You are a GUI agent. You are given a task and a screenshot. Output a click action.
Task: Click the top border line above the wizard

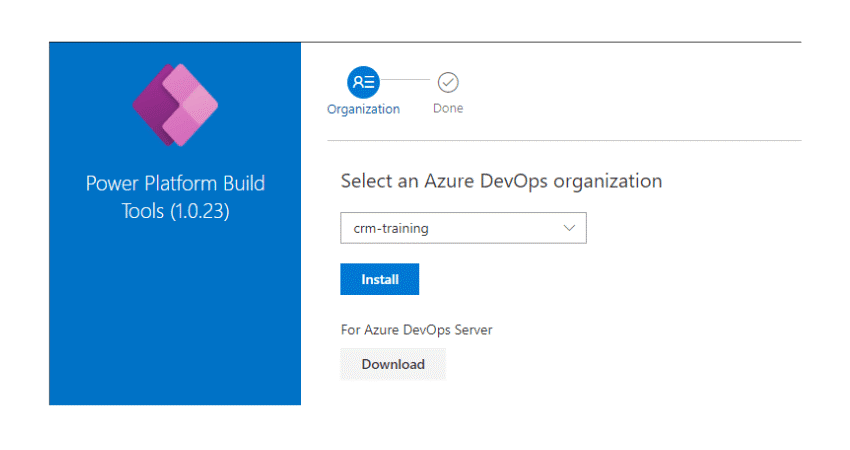560,42
